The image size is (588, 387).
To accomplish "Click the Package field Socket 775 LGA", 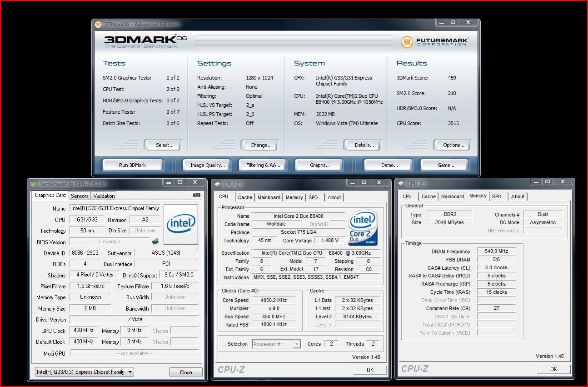I will point(299,232).
